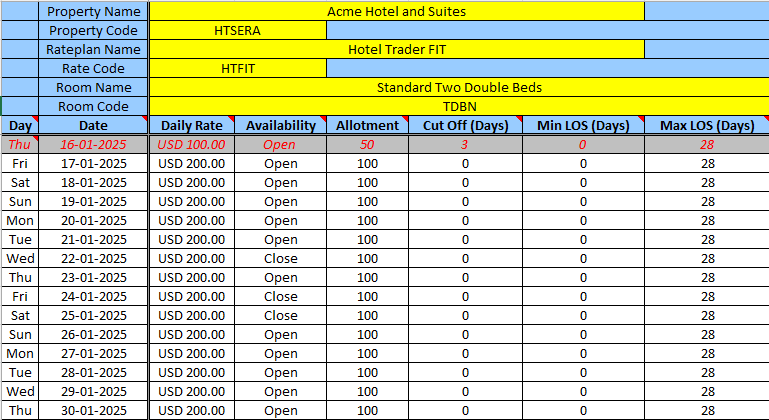Viewport: 769px width, 420px height.
Task: Select Open availability for 30-01-2025
Action: [281, 410]
